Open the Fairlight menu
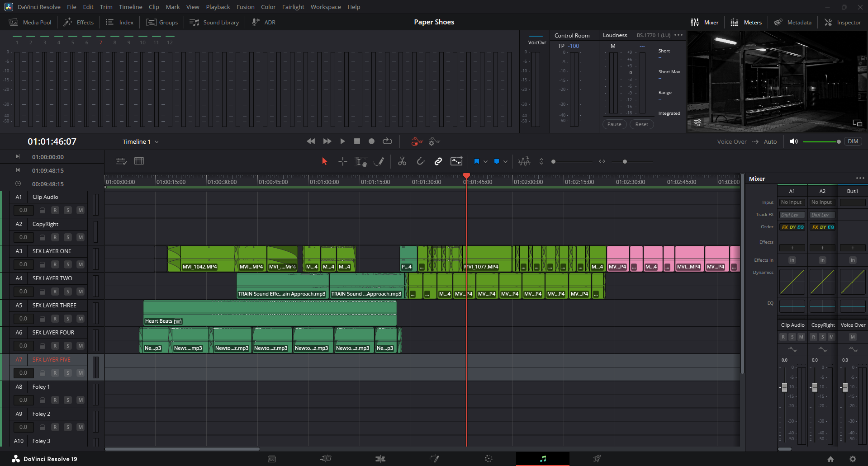Screen dimensions: 868x466 click(293, 7)
